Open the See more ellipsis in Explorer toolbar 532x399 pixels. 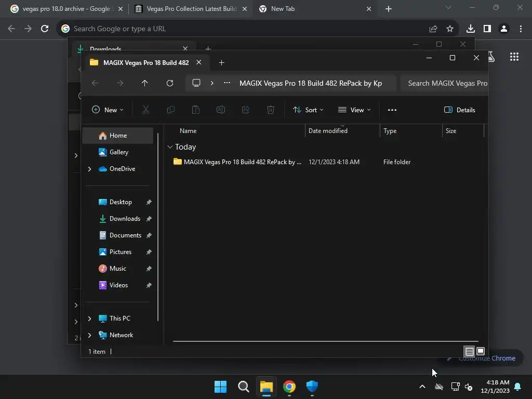click(x=392, y=110)
